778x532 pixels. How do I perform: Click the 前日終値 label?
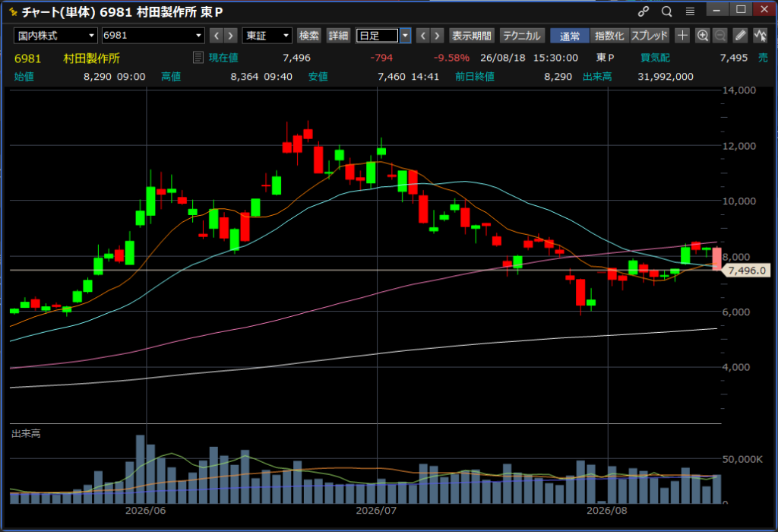(x=475, y=77)
